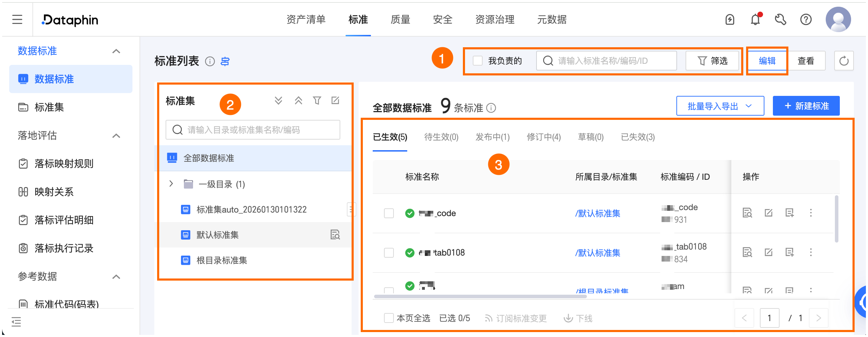Screen dimensions: 868x337
Task: Switch to the 元数据 top tab
Action: click(x=552, y=19)
